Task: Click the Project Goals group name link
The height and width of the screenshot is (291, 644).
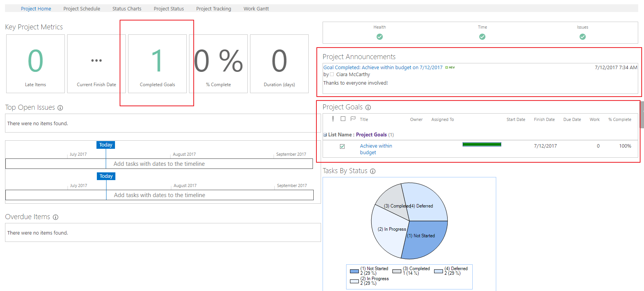Action: coord(371,134)
